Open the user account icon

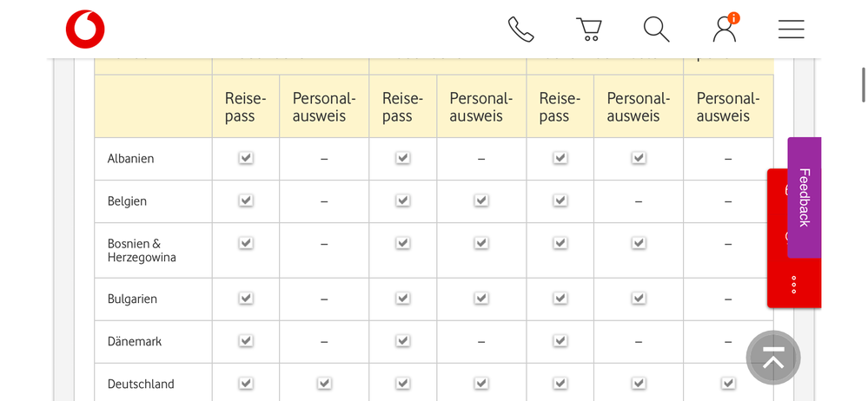(x=724, y=30)
